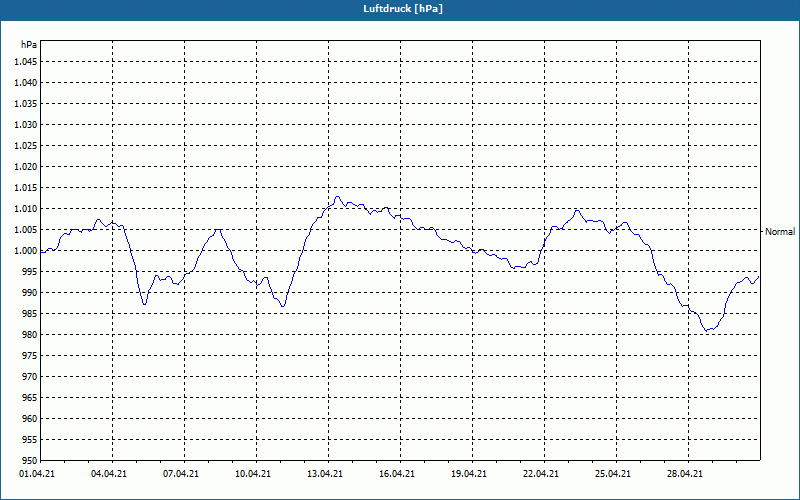Select the 1.000 y-axis label
The image size is (800, 500).
(x=26, y=251)
